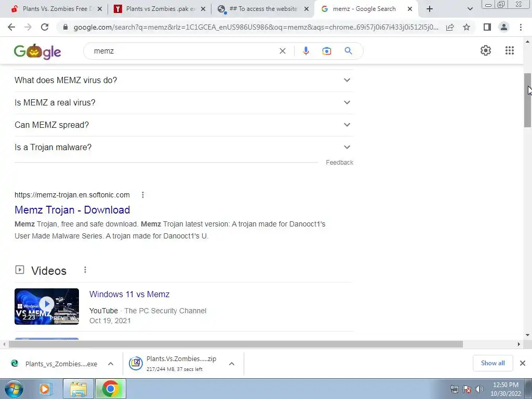Image resolution: width=532 pixels, height=399 pixels.
Task: Open options dots beside Videos heading
Action: tap(85, 270)
